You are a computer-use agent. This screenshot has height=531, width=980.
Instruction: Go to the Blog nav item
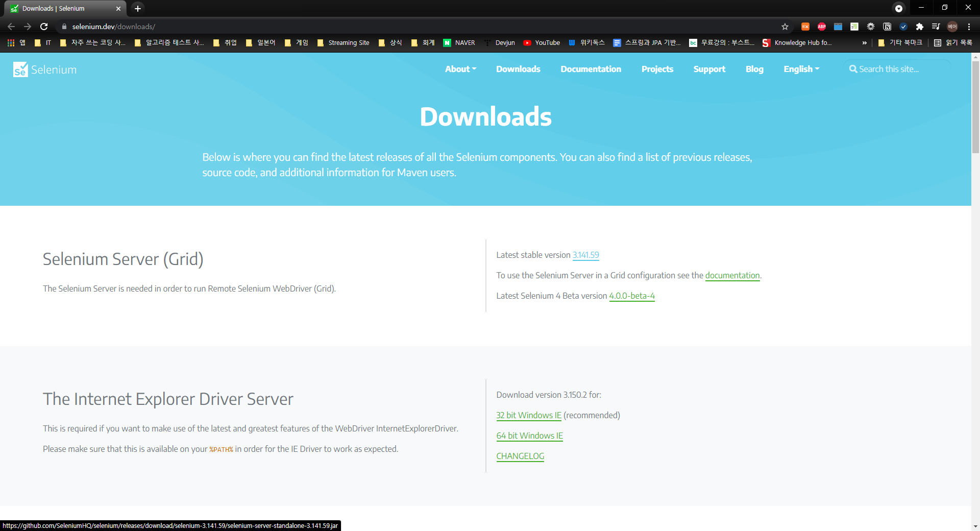(754, 69)
